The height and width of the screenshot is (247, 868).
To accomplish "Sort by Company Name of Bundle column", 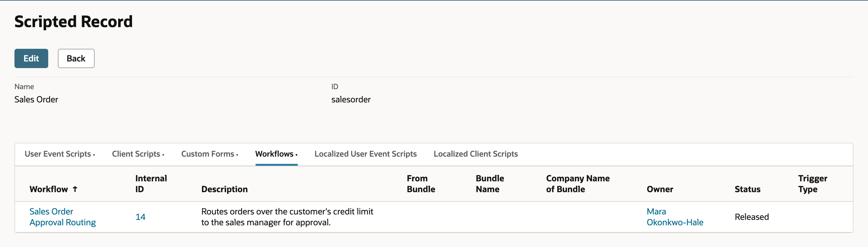I will (x=578, y=184).
